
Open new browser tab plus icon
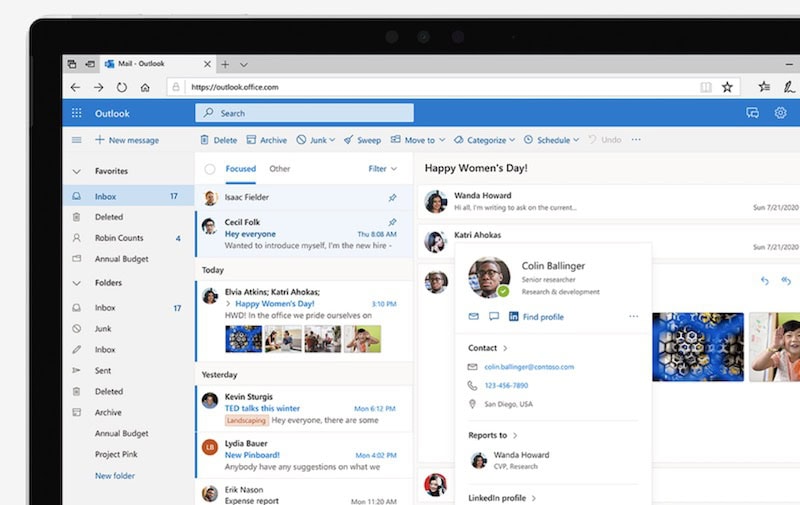pyautogui.click(x=225, y=64)
